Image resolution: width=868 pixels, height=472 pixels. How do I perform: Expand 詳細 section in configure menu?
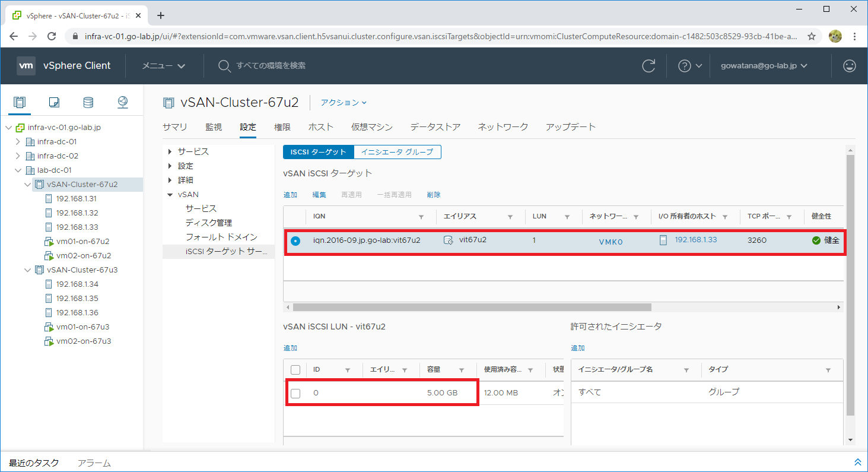click(x=170, y=180)
